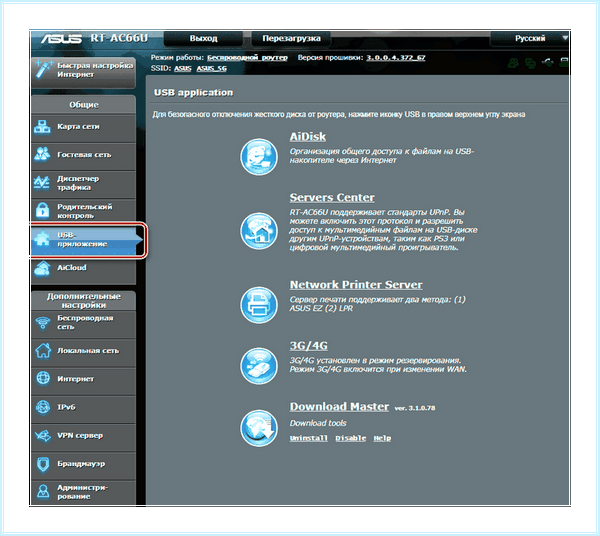Viewport: 600px width, 536px height.
Task: Click Disable under Download Master
Action: (x=351, y=438)
